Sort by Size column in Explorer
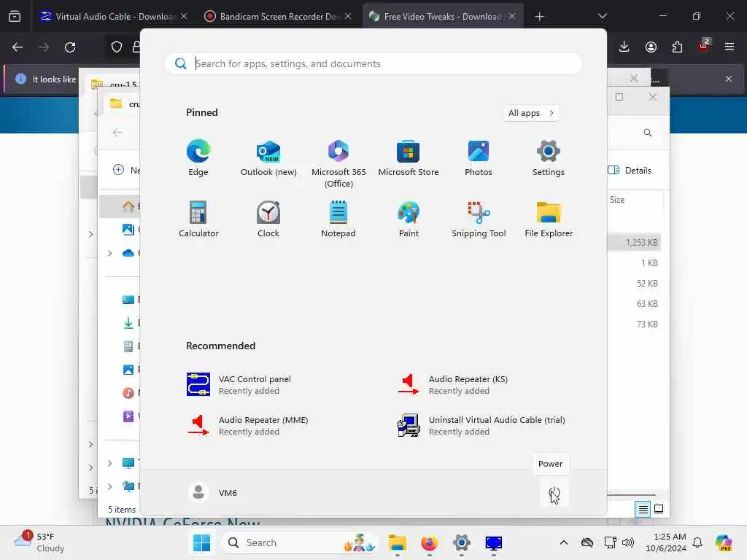Viewport: 747px width, 560px height. [x=617, y=200]
